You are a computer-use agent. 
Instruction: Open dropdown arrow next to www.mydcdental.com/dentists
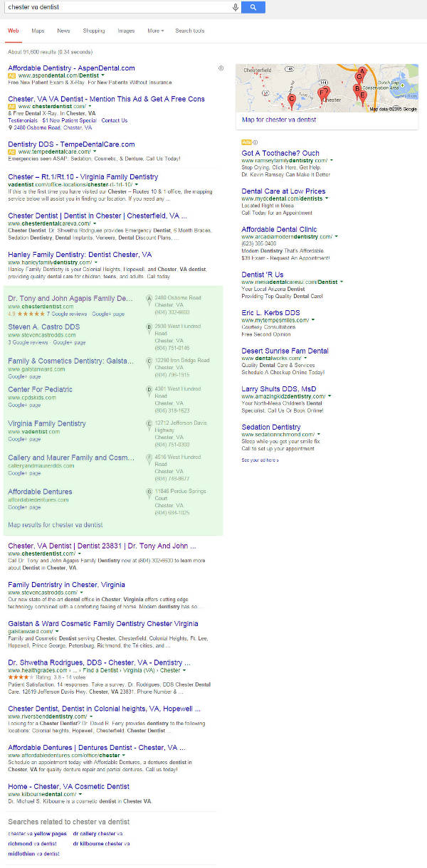(327, 199)
